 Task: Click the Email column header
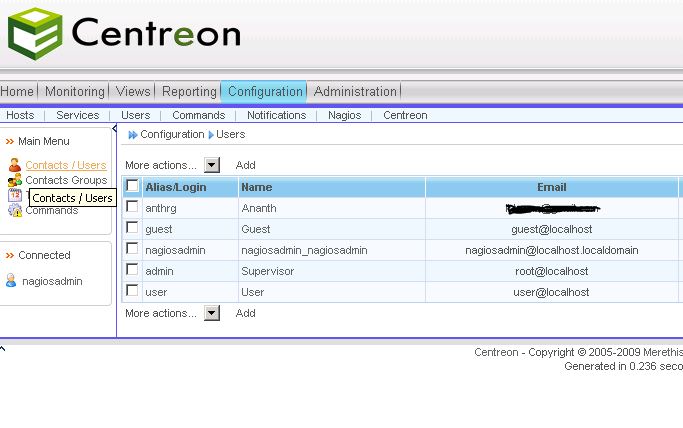click(x=551, y=187)
